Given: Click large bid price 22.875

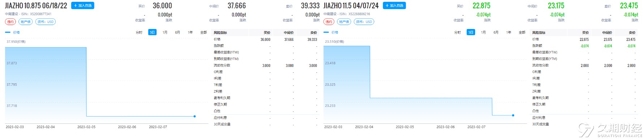Looking at the screenshot, I should click(x=482, y=6).
